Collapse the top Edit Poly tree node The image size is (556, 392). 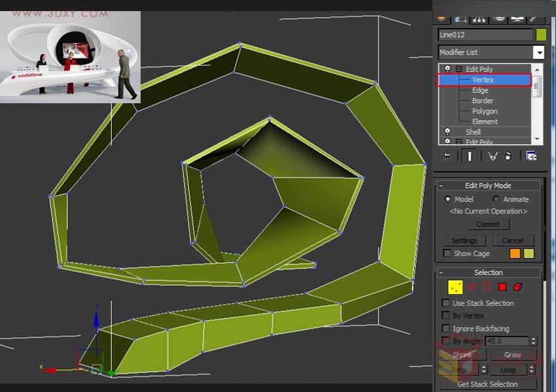459,69
